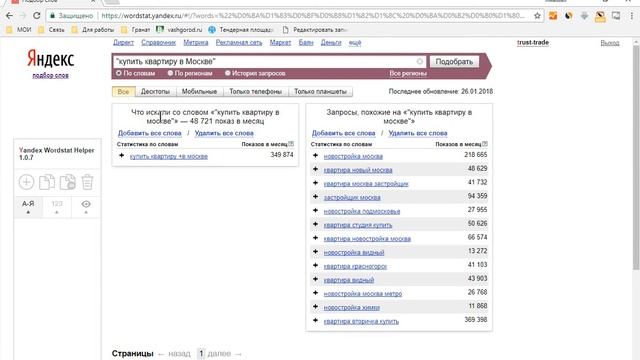Open 'vashgorod.ru' bookmark
640x360 pixels.
(179, 30)
